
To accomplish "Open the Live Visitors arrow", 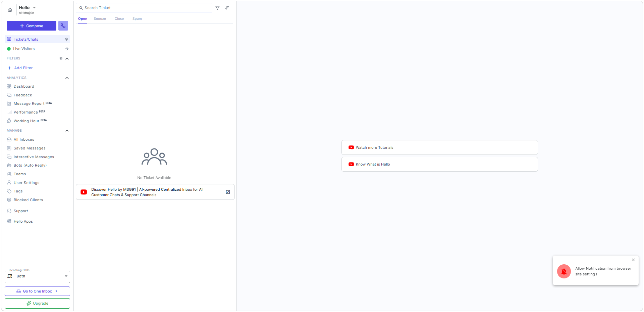I will point(67,49).
